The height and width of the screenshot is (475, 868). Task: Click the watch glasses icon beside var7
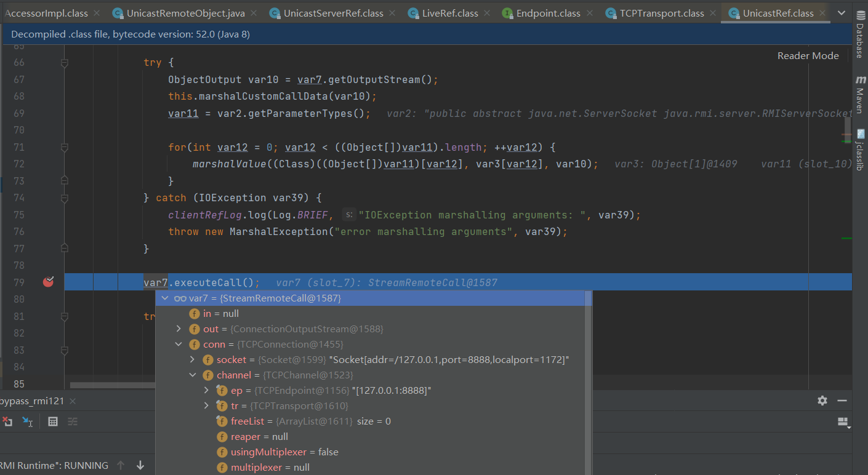180,298
